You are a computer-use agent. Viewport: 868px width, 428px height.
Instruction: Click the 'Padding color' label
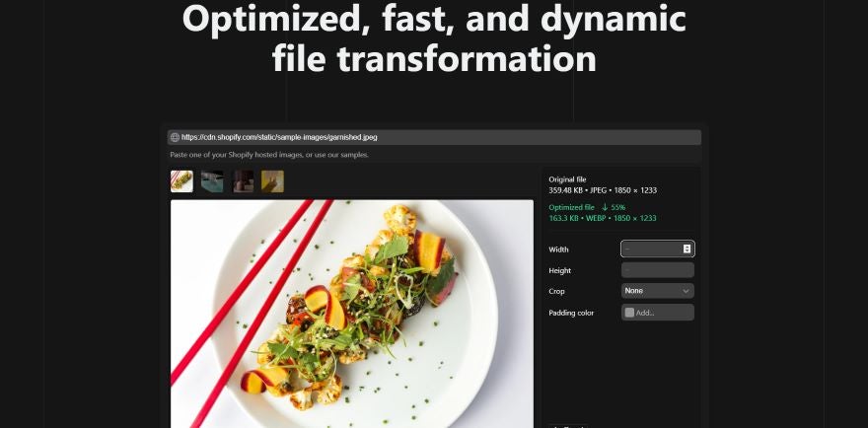[x=571, y=313]
